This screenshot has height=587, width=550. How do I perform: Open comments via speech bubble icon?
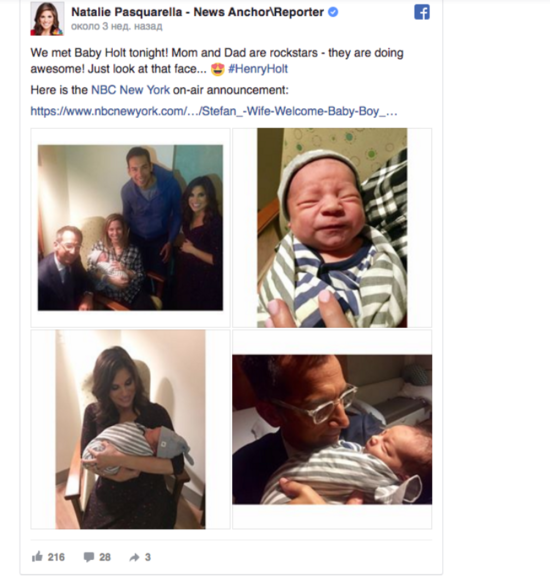coord(89,557)
